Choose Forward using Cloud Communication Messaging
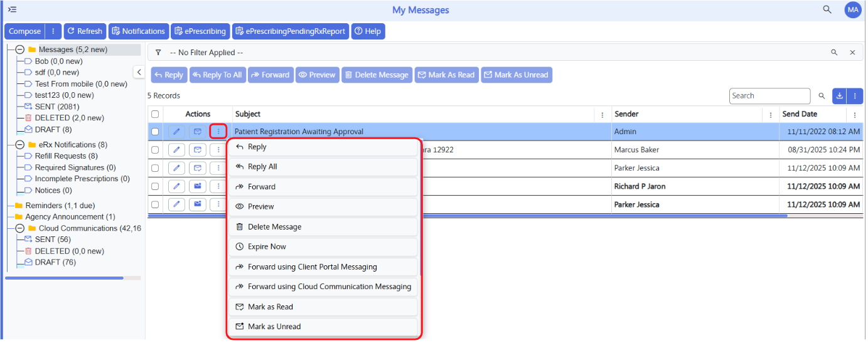The width and height of the screenshot is (868, 343). [x=324, y=287]
